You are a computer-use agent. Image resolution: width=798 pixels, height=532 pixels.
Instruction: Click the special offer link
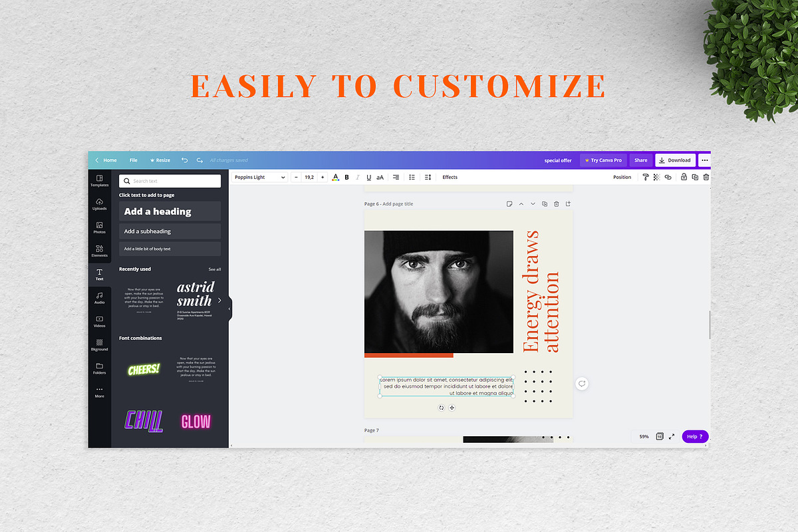558,160
